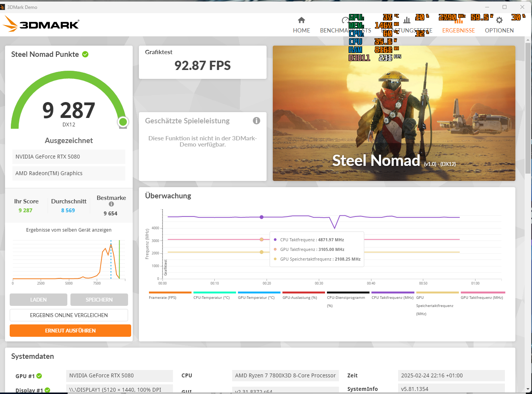The image size is (532, 394).
Task: Click the vertical scrollbar thumb
Action: pyautogui.click(x=528, y=108)
